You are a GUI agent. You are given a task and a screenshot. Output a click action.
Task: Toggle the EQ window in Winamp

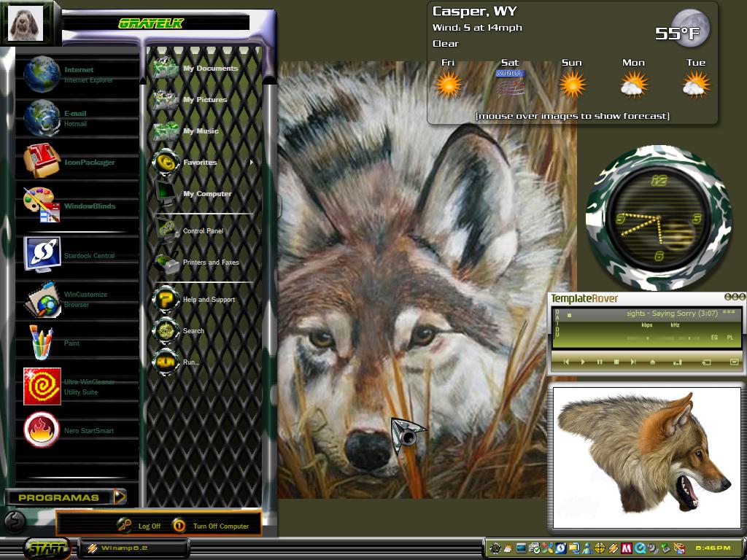714,337
